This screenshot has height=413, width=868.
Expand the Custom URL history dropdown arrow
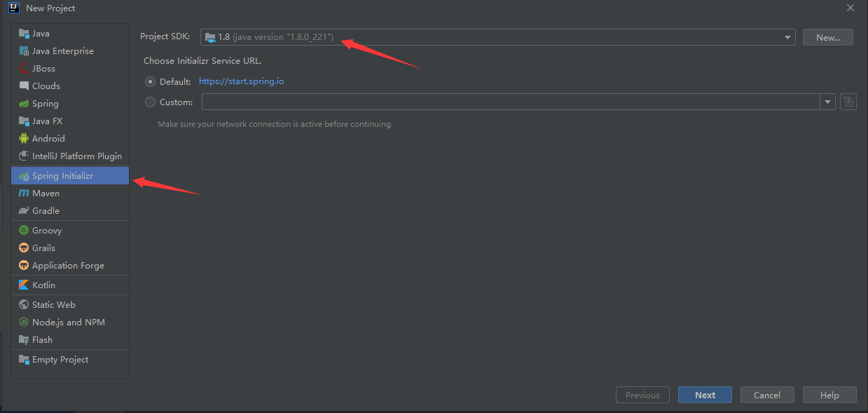(829, 102)
